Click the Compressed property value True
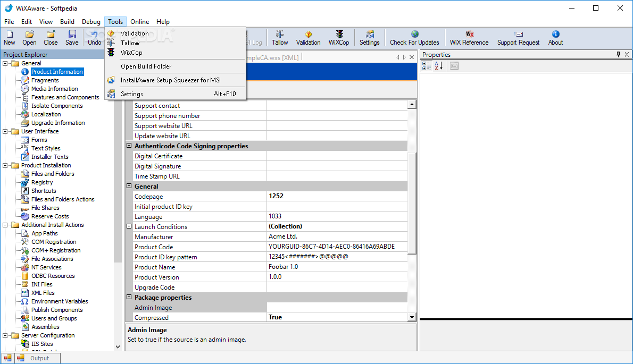The image size is (633, 364). pyautogui.click(x=337, y=317)
